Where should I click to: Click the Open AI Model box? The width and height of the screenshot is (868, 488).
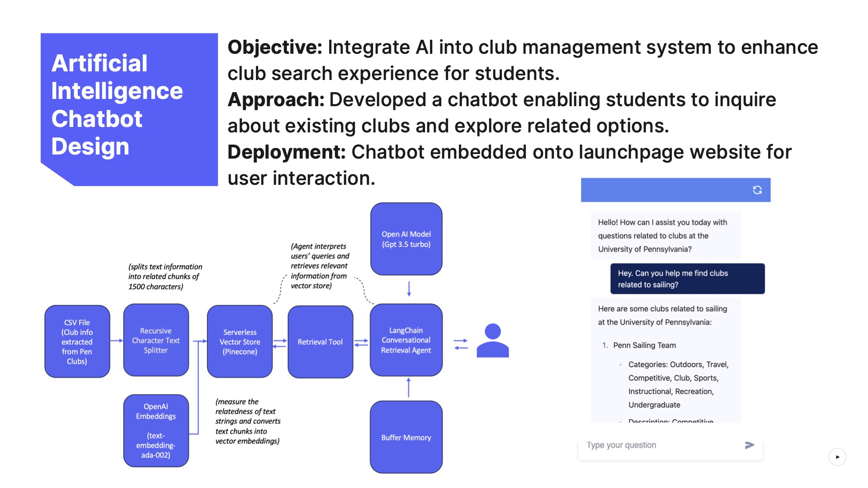coord(406,239)
